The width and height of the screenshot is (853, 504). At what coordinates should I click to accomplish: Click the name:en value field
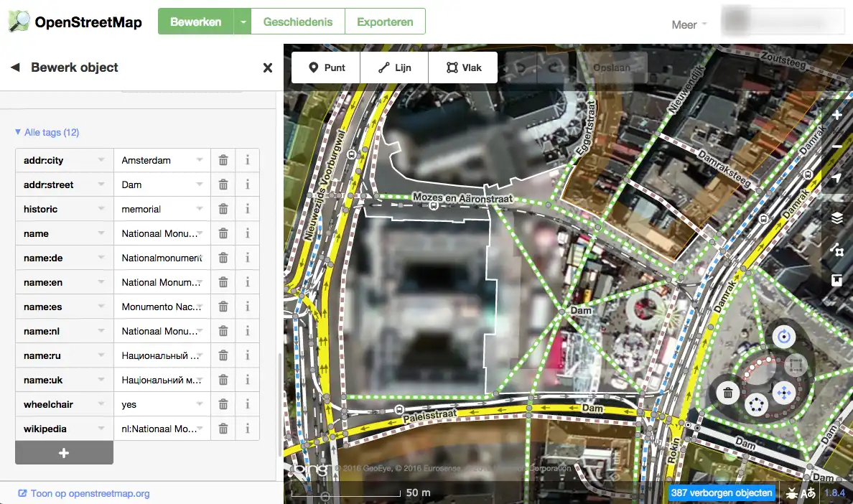(157, 282)
